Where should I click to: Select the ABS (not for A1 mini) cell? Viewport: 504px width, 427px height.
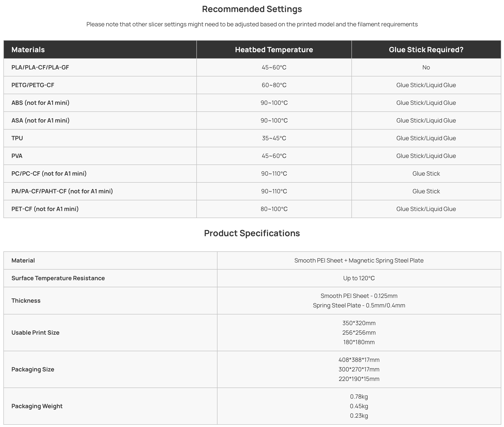click(x=40, y=103)
